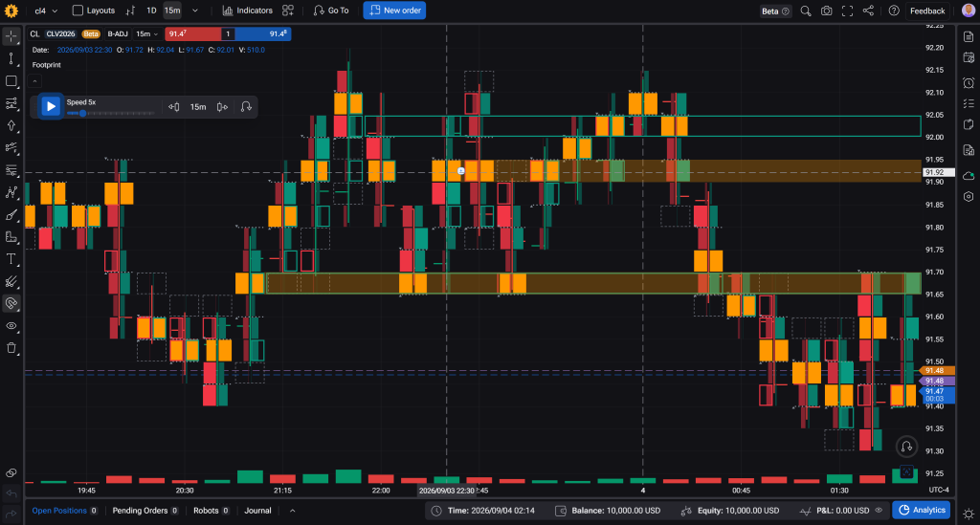Click the blue buy price 91.48 button
The width and height of the screenshot is (980, 525).
click(x=262, y=33)
